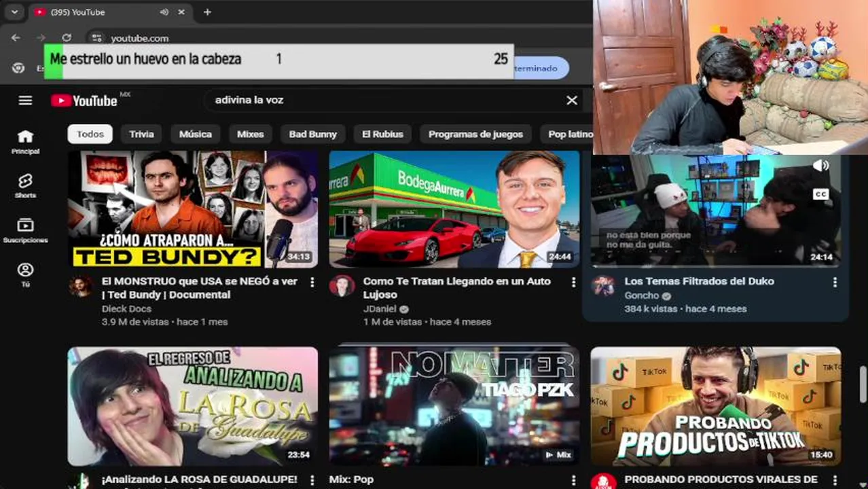Open the YouTube hamburger guide menu
The image size is (868, 489).
pos(25,101)
